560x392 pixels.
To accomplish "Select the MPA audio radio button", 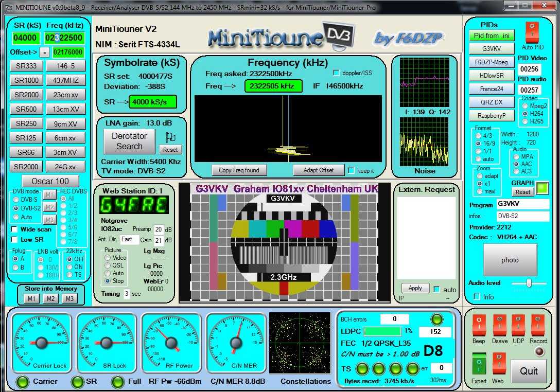I will point(516,157).
